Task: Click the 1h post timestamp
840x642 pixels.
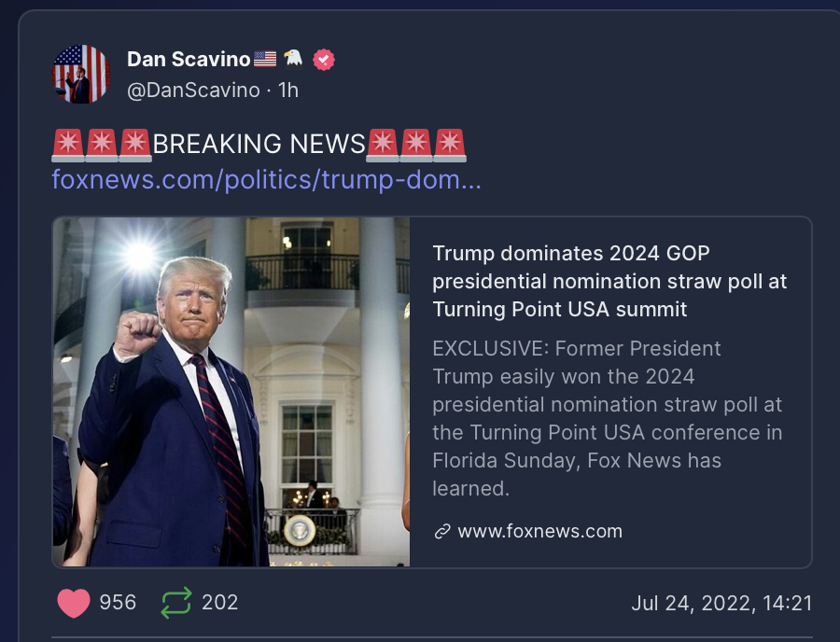Action: 288,91
